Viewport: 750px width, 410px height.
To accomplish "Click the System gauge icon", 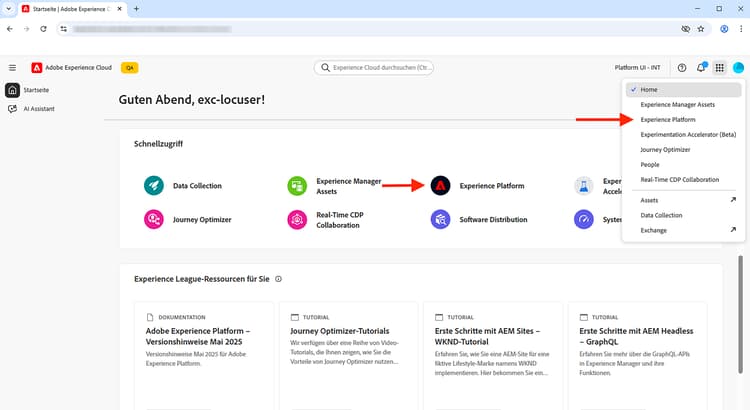I will click(x=584, y=220).
